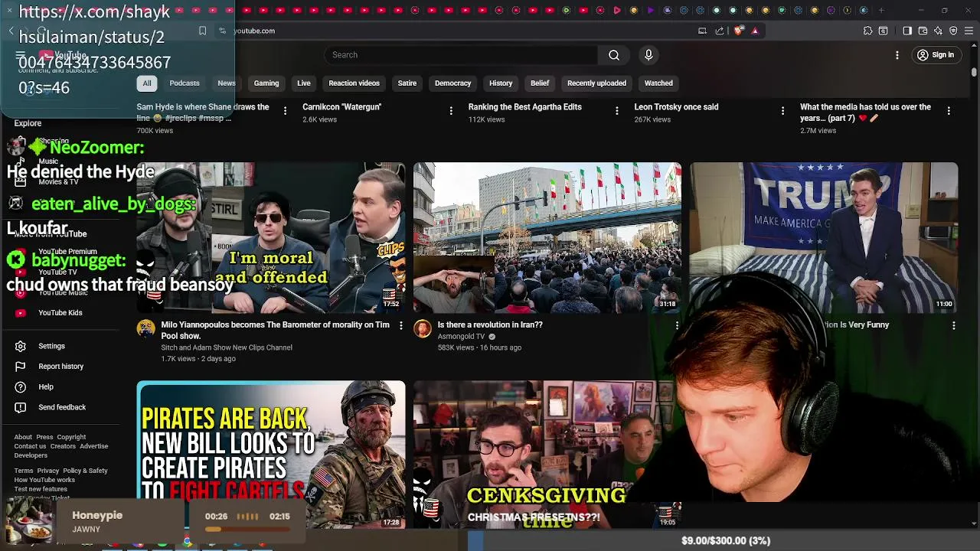Open the Brave Rewards triangle icon

click(x=755, y=31)
